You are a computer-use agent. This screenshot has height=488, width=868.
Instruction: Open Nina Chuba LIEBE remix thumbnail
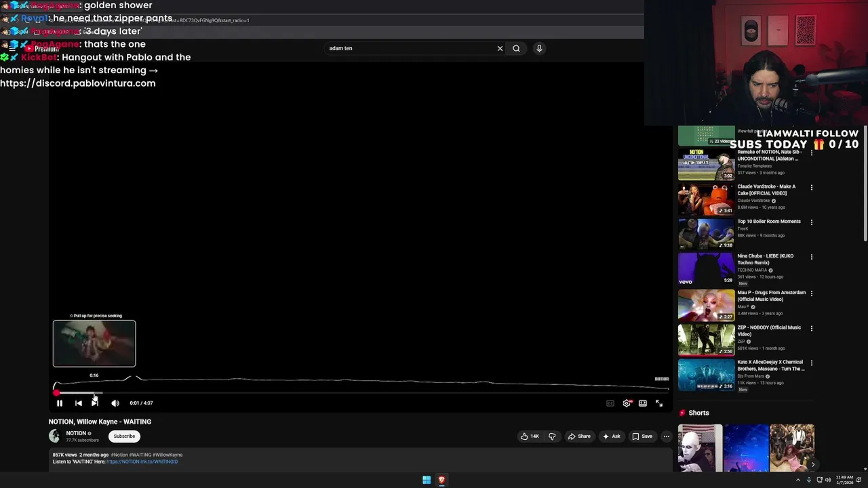[x=706, y=268]
